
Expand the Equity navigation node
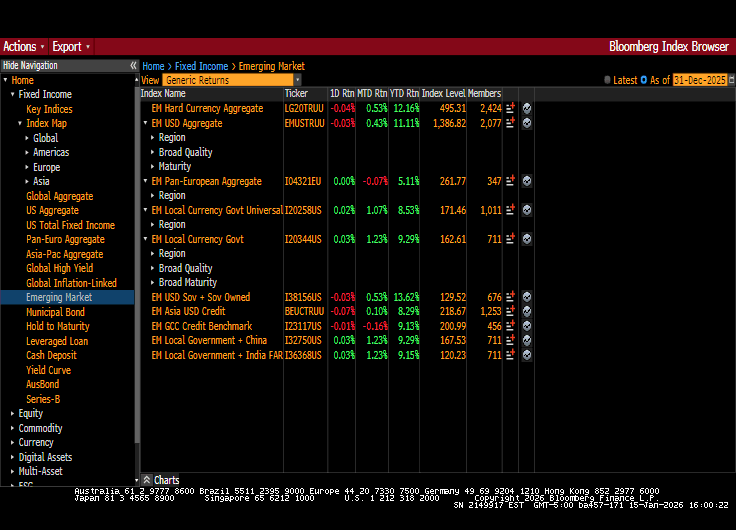[x=12, y=414]
